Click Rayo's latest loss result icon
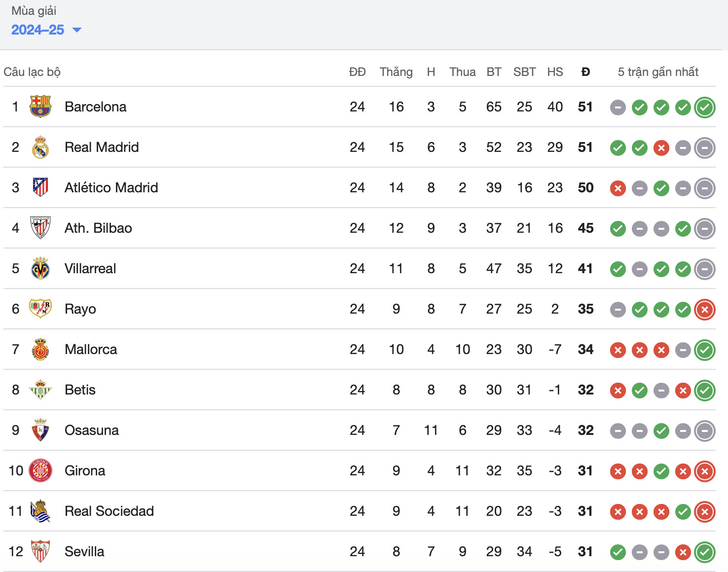The image size is (728, 572). coord(705,309)
